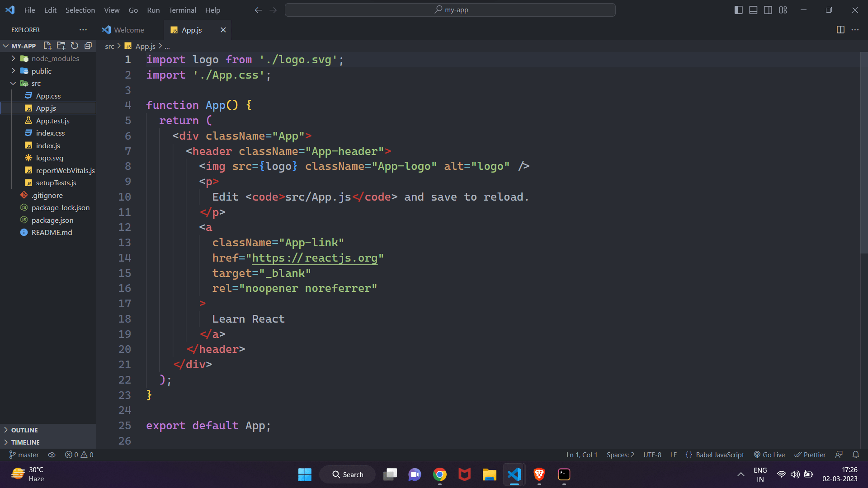The height and width of the screenshot is (488, 868).
Task: Open the Terminal menu
Action: [182, 10]
